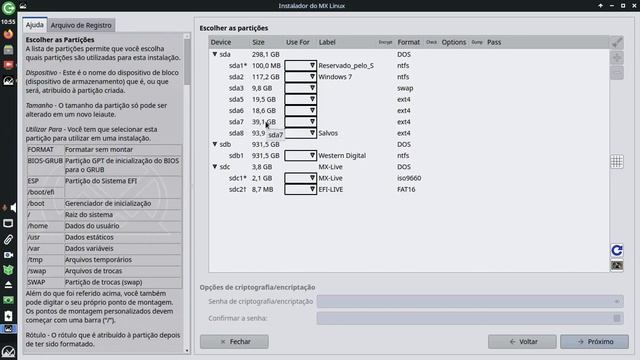Select the Western Digital label on sdb1
This screenshot has height=360, width=640.
click(x=342, y=156)
